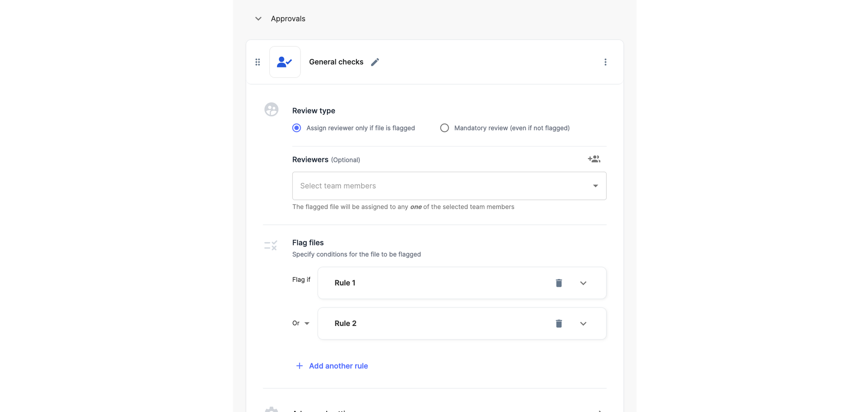This screenshot has height=412, width=868.
Task: Select 'Mandatory review (even if not flagged)'
Action: [444, 128]
